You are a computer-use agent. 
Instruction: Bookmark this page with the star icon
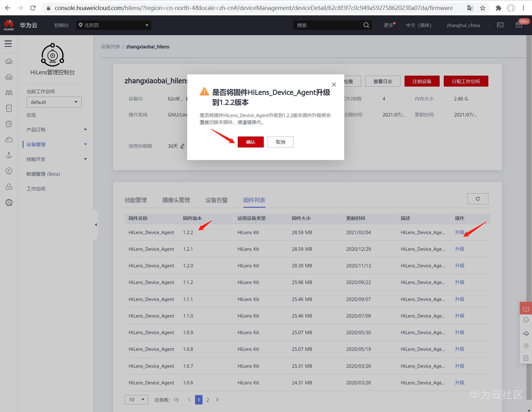pos(483,8)
